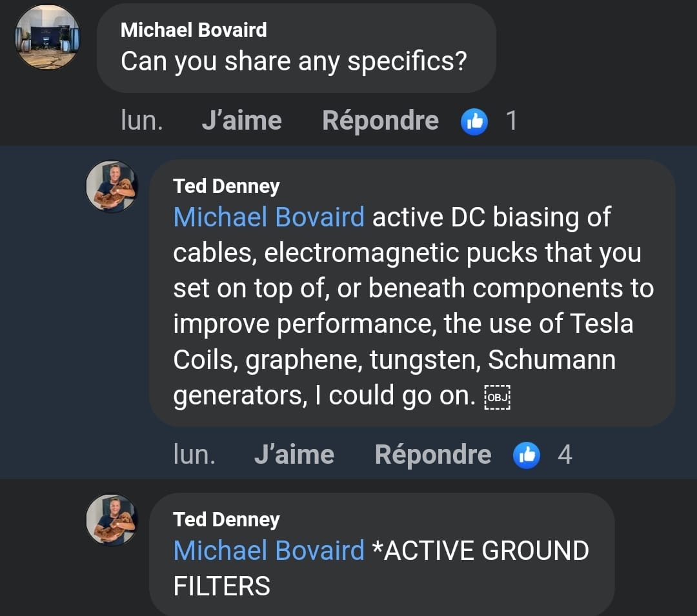The image size is (697, 616).
Task: Open Michael Bovaird's profile picture
Action: click(47, 37)
